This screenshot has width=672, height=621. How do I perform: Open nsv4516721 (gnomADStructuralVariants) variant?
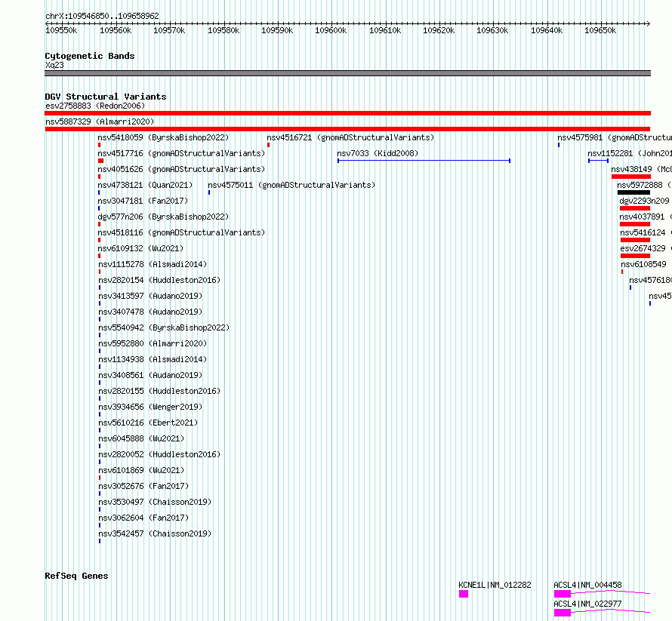(x=350, y=137)
